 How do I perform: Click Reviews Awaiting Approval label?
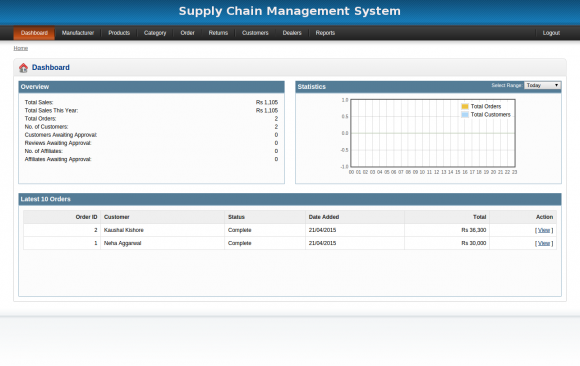[58, 143]
